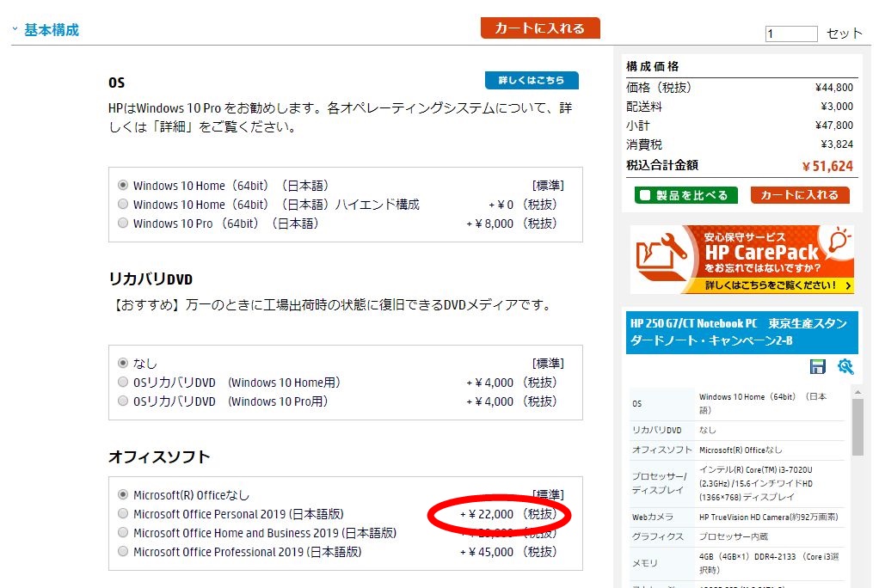The height and width of the screenshot is (588, 879).
Task: Select Microsoft Office Professional 2019 option
Action: coord(123,552)
